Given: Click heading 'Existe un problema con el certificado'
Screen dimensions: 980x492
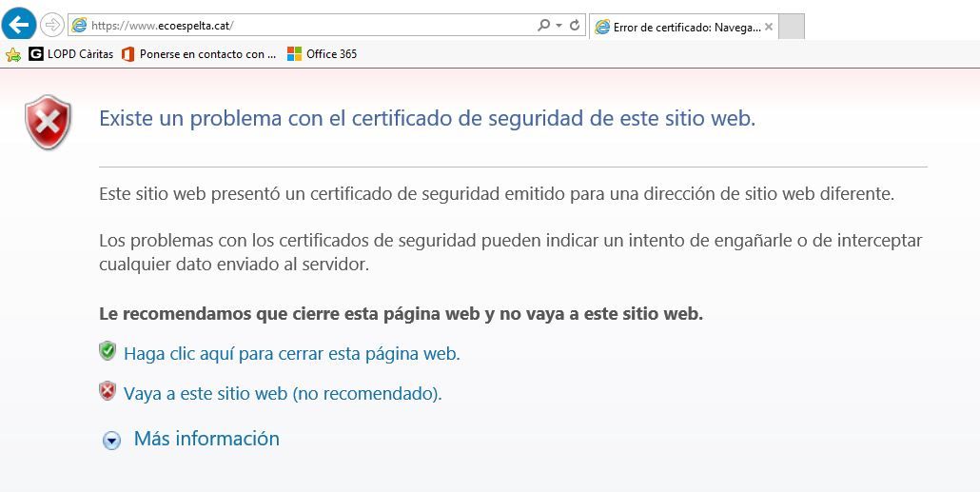Looking at the screenshot, I should [x=427, y=118].
